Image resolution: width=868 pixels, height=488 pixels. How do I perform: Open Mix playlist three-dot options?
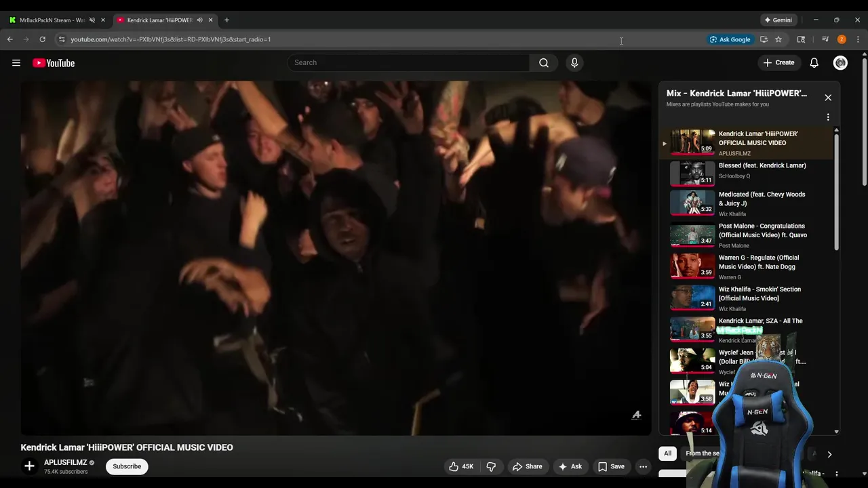[x=828, y=117]
